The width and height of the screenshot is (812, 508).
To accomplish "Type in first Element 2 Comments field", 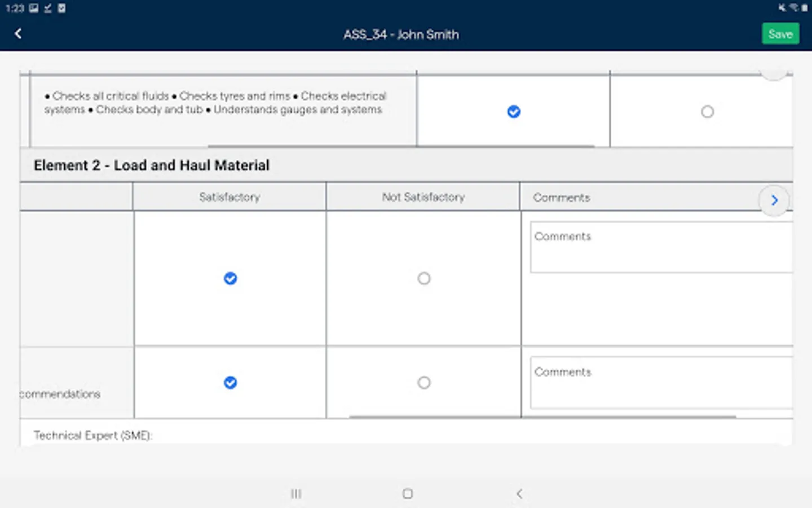I will point(661,247).
